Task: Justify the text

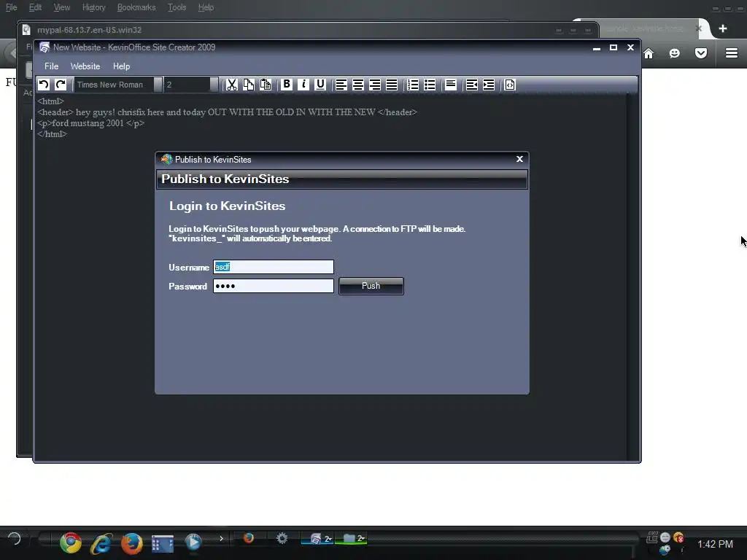Action: 392,85
